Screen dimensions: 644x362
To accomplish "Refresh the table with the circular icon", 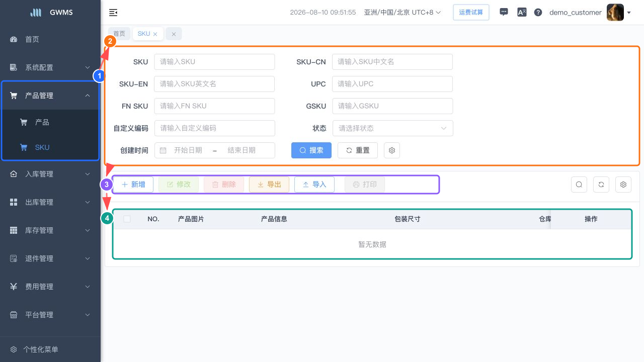I will pos(601,185).
